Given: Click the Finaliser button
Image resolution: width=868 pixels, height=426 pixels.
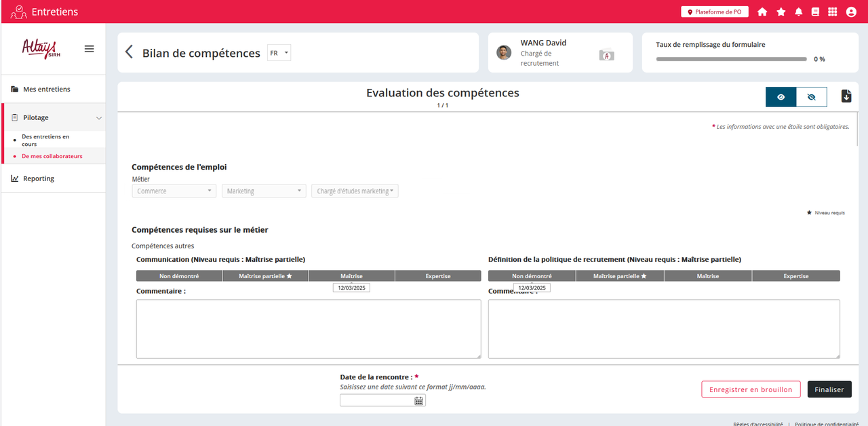Looking at the screenshot, I should point(829,389).
